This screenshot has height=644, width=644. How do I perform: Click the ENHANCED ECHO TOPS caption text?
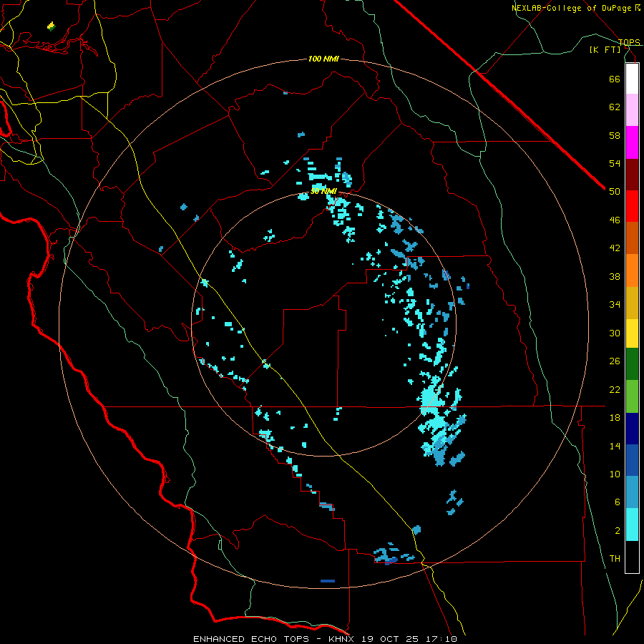[x=251, y=639]
